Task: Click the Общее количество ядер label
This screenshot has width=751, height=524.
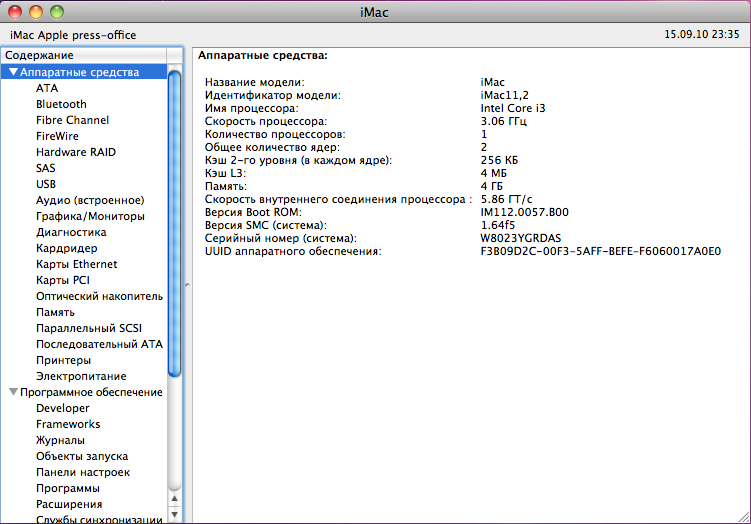Action: click(272, 147)
